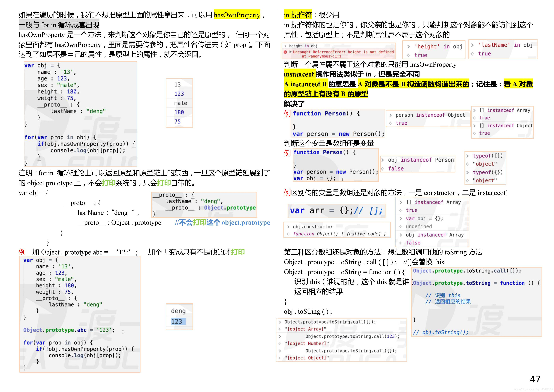Image resolution: width=554 pixels, height=392 pixels.
Task: Click the console text "person instanceof Object"
Action: click(x=430, y=115)
